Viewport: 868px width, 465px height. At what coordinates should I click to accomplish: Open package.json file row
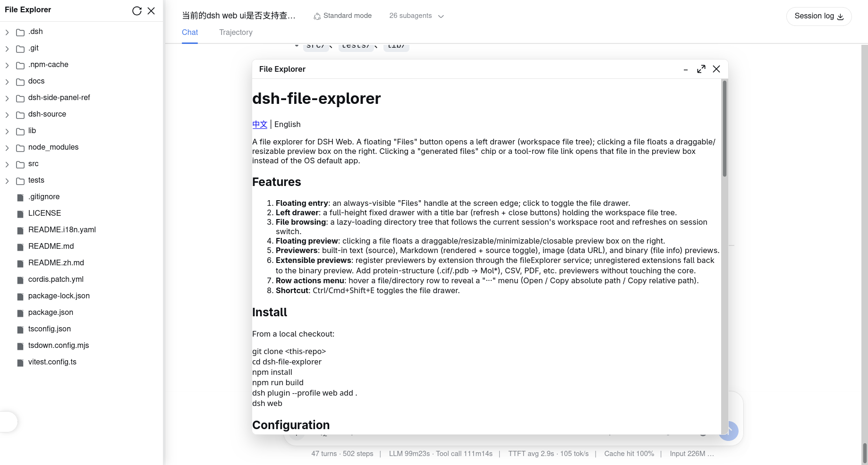pos(81,313)
